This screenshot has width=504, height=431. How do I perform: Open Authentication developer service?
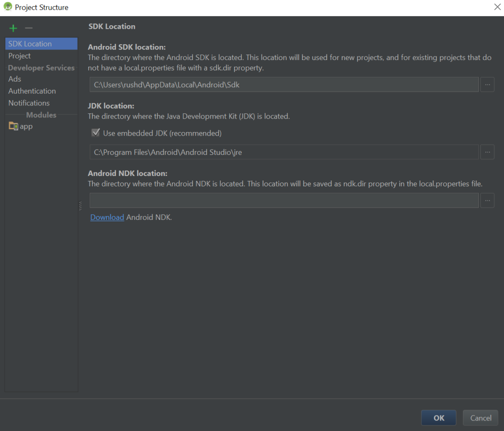[x=32, y=91]
